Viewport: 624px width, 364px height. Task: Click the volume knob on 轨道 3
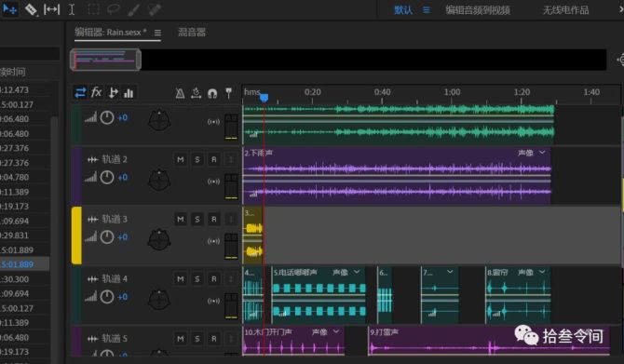107,237
